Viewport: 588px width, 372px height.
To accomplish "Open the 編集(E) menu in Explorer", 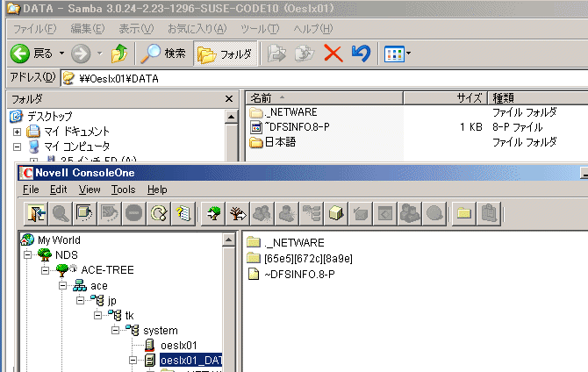I will tap(88, 28).
